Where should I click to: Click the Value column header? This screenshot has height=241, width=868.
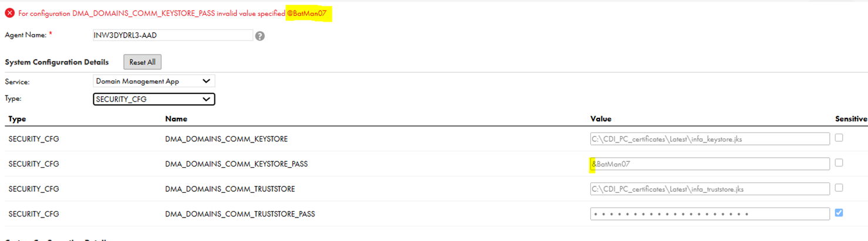601,119
